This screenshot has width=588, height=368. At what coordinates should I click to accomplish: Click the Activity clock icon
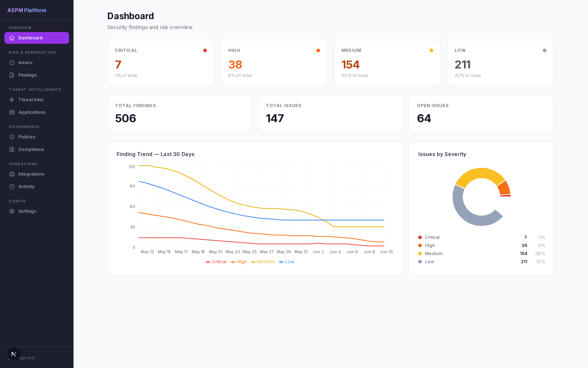(x=12, y=186)
